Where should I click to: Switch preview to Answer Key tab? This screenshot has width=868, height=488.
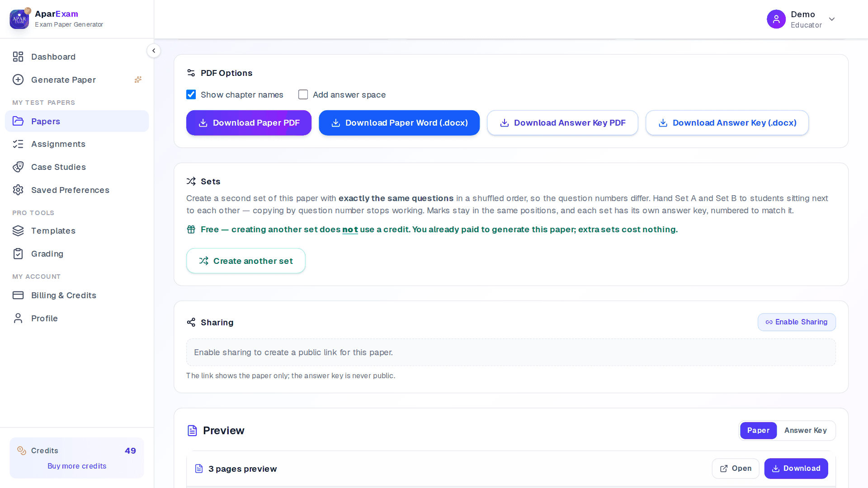point(806,431)
